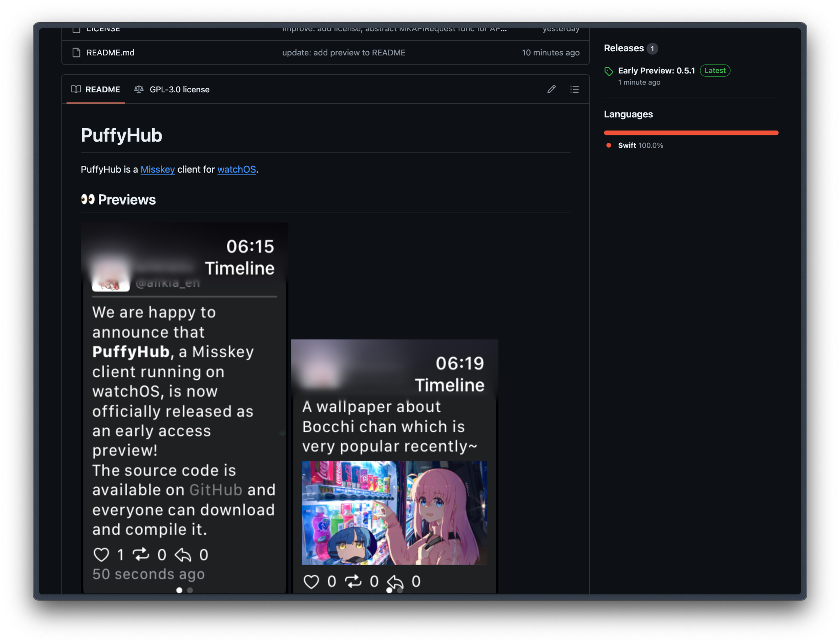Open the watchOS link

pyautogui.click(x=236, y=170)
